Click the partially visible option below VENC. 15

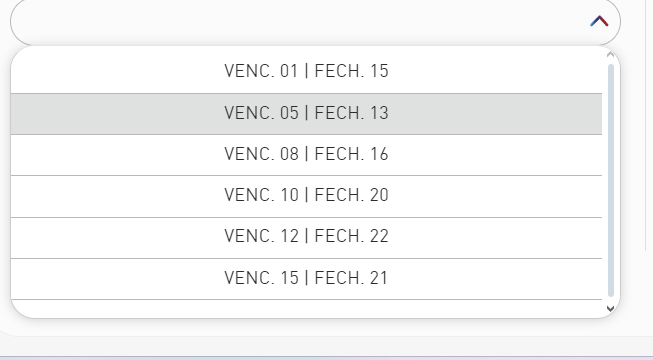(x=306, y=309)
